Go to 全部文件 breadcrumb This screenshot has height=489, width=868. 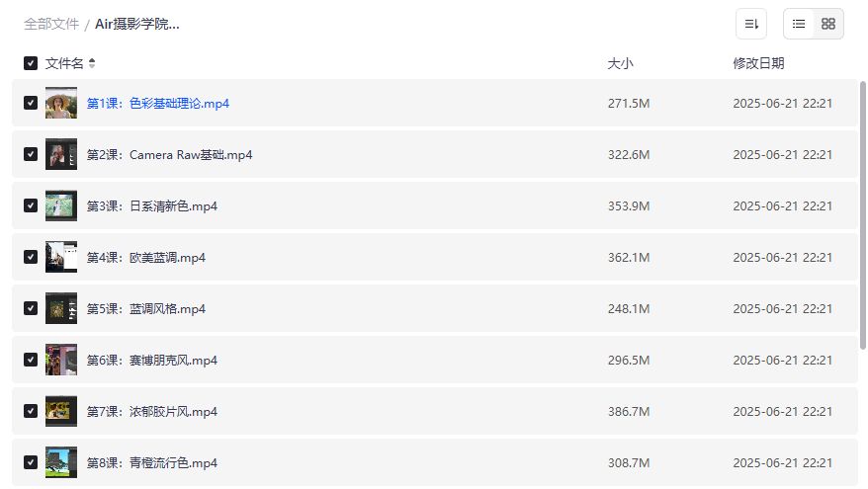pos(51,24)
